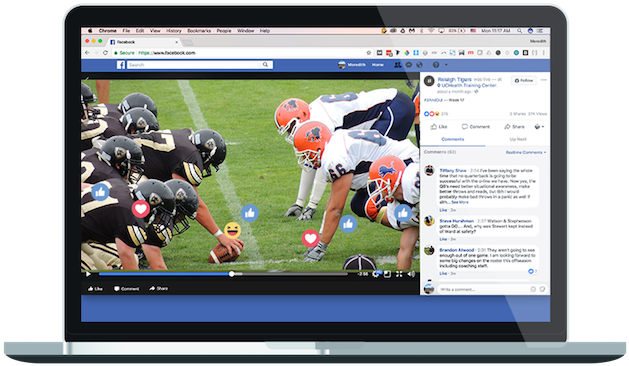Open Facebook notifications globe
629x366 pixels.
tap(420, 65)
